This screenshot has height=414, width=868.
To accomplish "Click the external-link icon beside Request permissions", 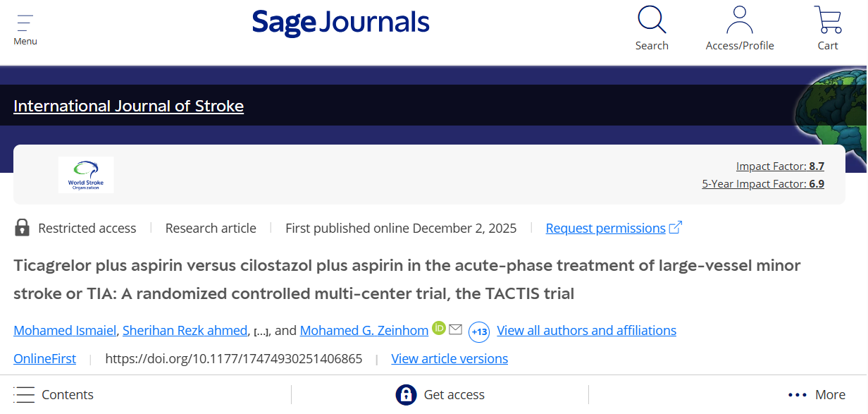I will 676,227.
